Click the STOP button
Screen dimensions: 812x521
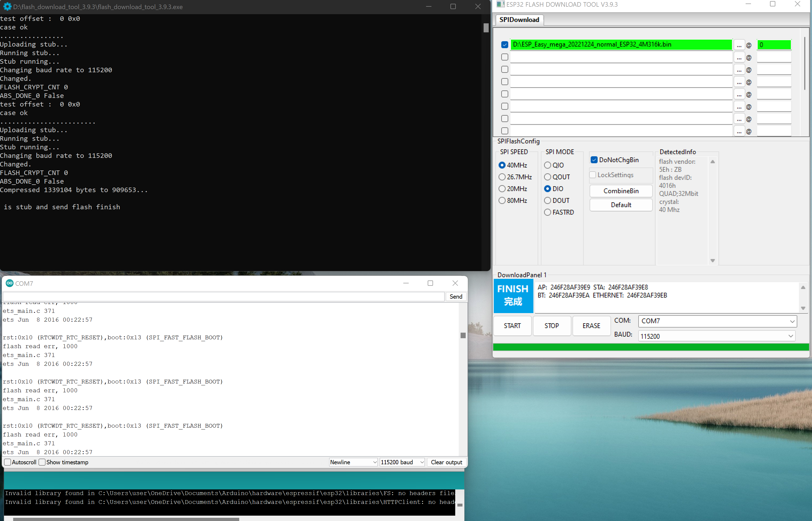pos(552,326)
